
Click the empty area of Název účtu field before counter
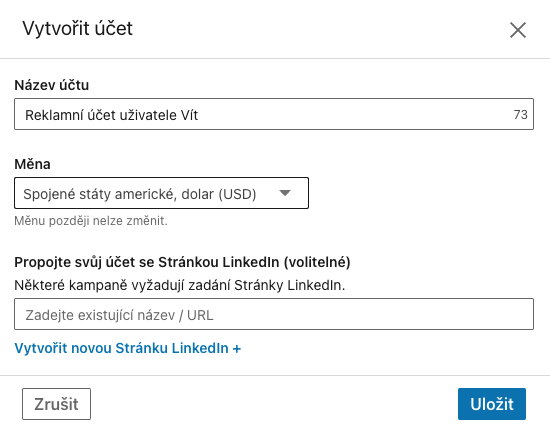(x=354, y=114)
